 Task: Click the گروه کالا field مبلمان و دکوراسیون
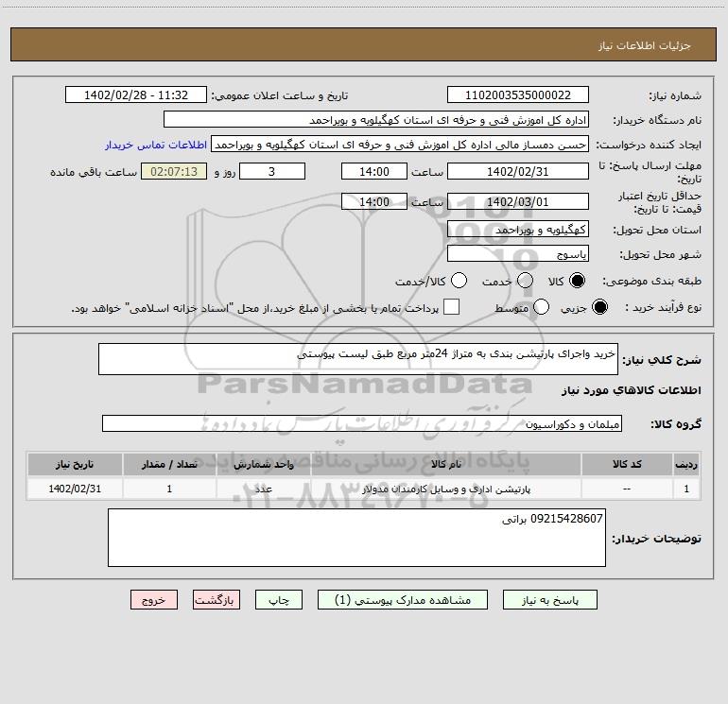(x=362, y=423)
